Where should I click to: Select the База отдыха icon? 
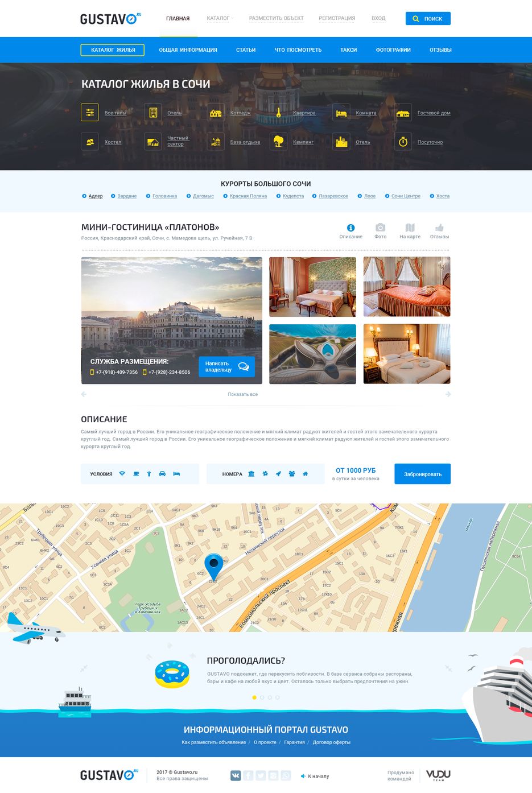(216, 142)
